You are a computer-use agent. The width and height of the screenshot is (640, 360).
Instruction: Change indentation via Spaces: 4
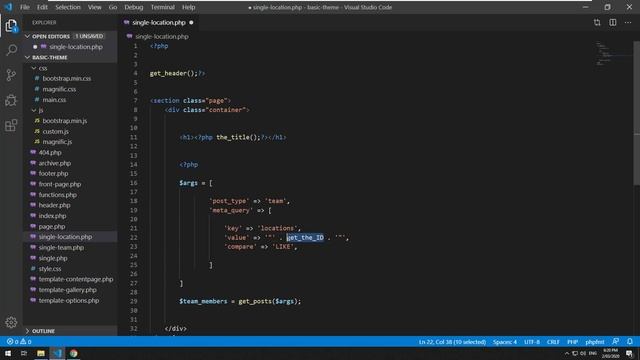[x=504, y=342]
